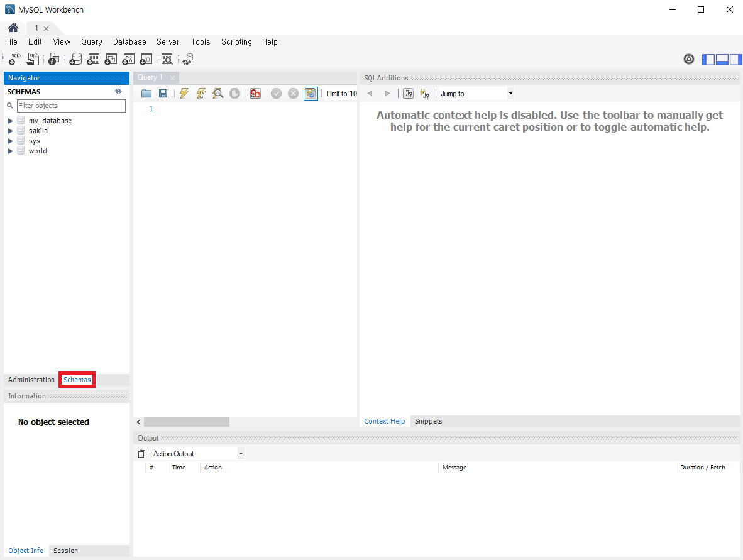Refresh the SCHEMAS list
Screen dimensions: 743x560
point(118,91)
